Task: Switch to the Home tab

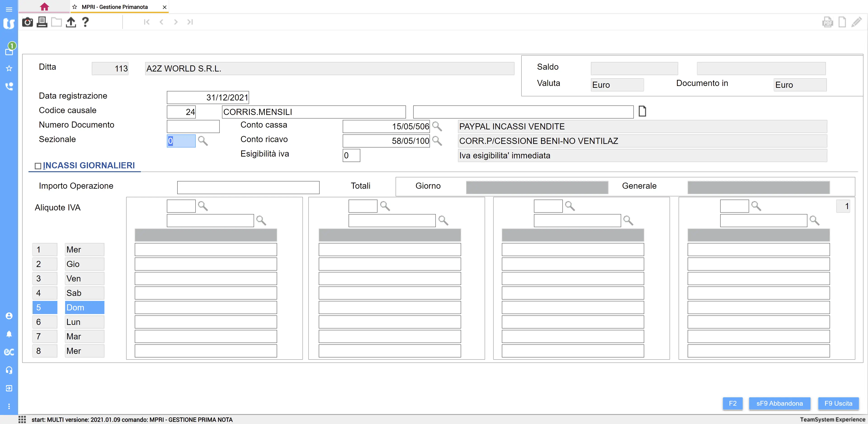Action: (x=44, y=7)
